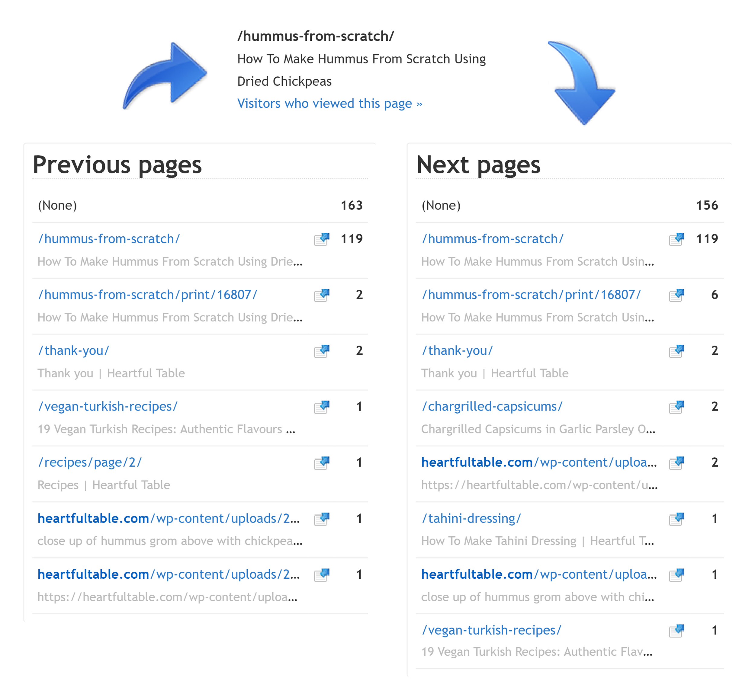The width and height of the screenshot is (755, 700).
Task: Open the /hummus-from-scratch/ link in Previous pages
Action: 110,239
